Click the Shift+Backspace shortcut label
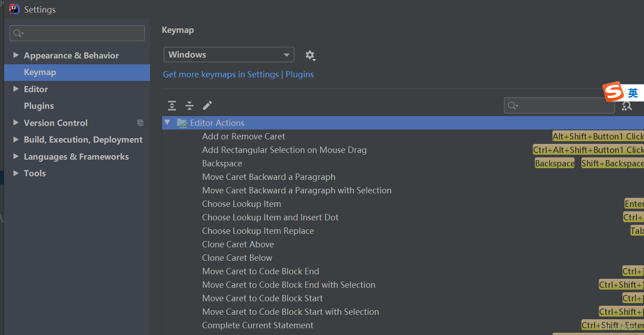 tap(613, 163)
